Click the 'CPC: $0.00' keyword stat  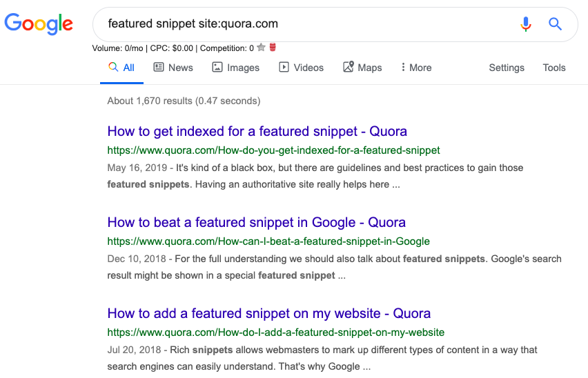click(172, 48)
